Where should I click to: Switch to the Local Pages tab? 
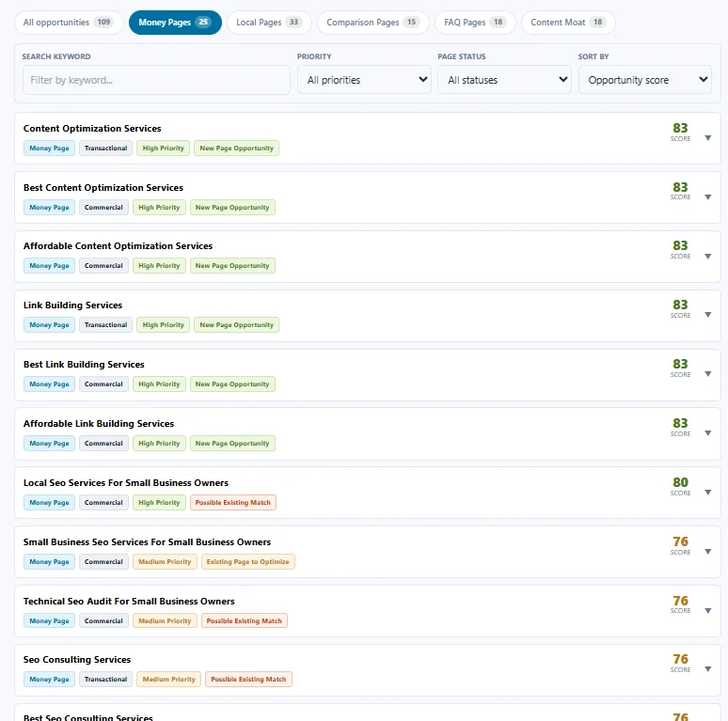click(x=269, y=23)
